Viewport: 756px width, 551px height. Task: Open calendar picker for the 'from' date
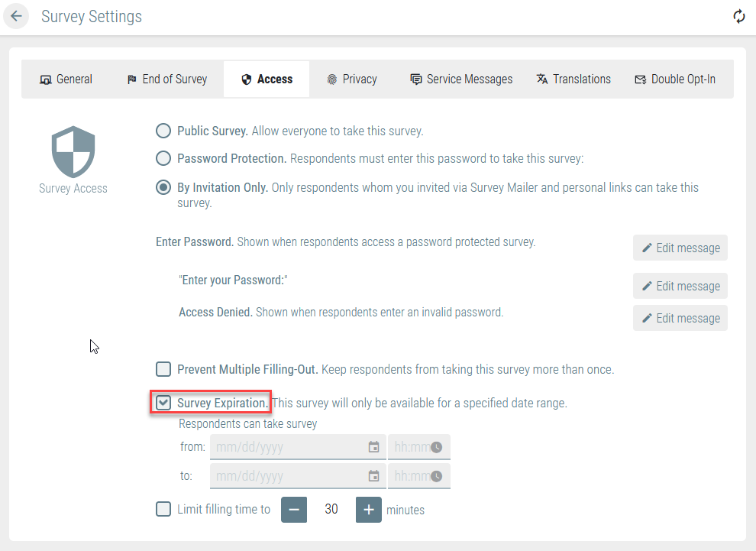(x=373, y=447)
